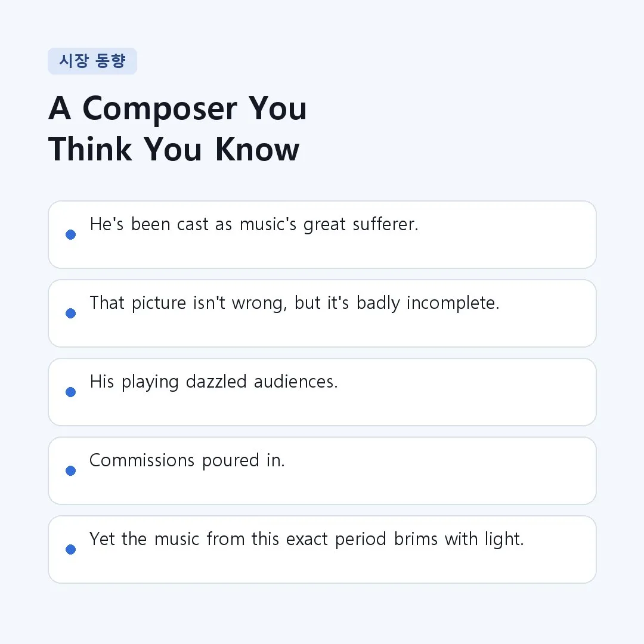Select the 'His playing dazzled audiences' item
Viewport: 644px width, 644px height.
tap(322, 392)
